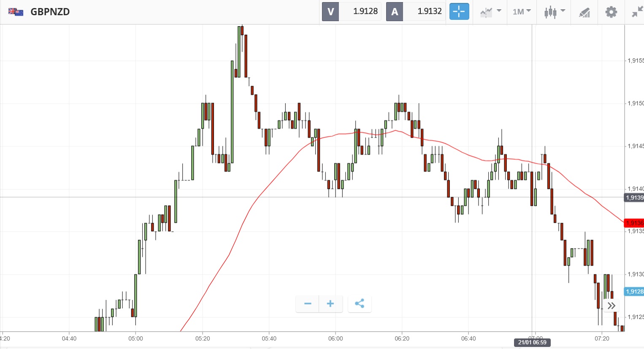Screen dimensions: 644x349
Task: Click the grey 1,9139 crosshair price label
Action: point(634,198)
